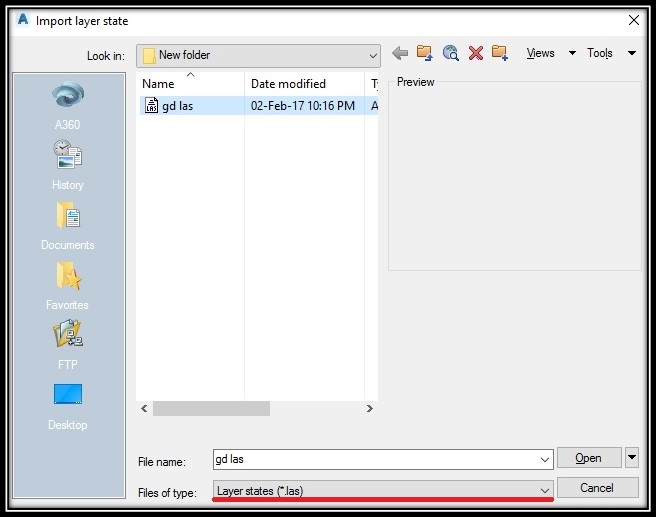Close the Import layer state dialog
The height and width of the screenshot is (517, 656).
[x=634, y=20]
